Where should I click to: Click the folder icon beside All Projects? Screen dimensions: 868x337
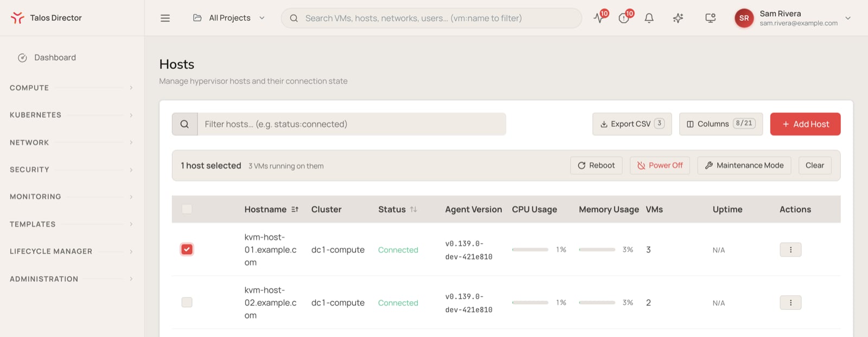coord(197,18)
